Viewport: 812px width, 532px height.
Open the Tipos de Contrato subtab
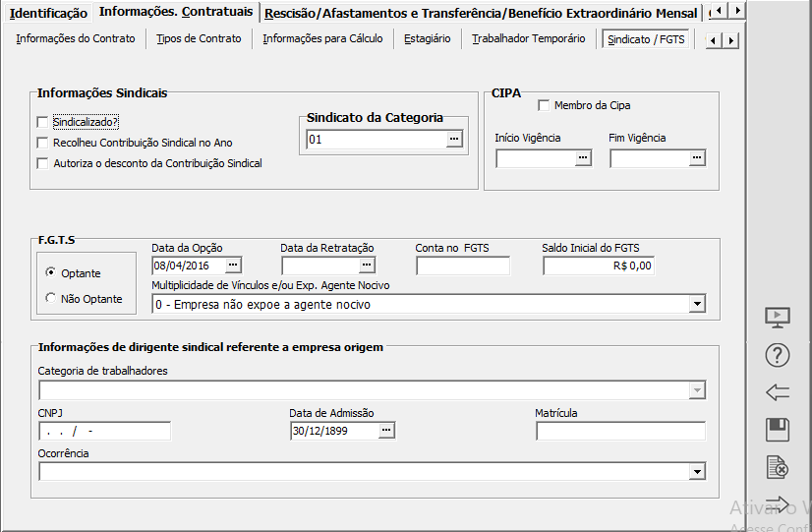(199, 39)
